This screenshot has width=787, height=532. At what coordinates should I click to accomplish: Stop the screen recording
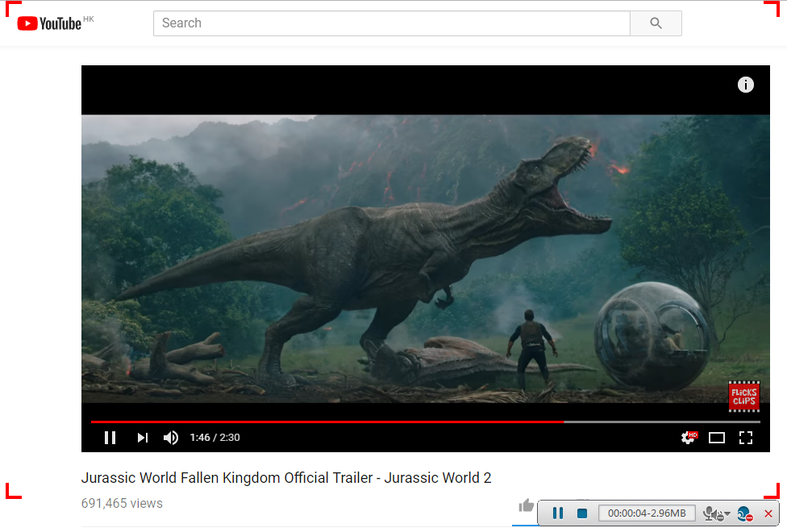(581, 513)
